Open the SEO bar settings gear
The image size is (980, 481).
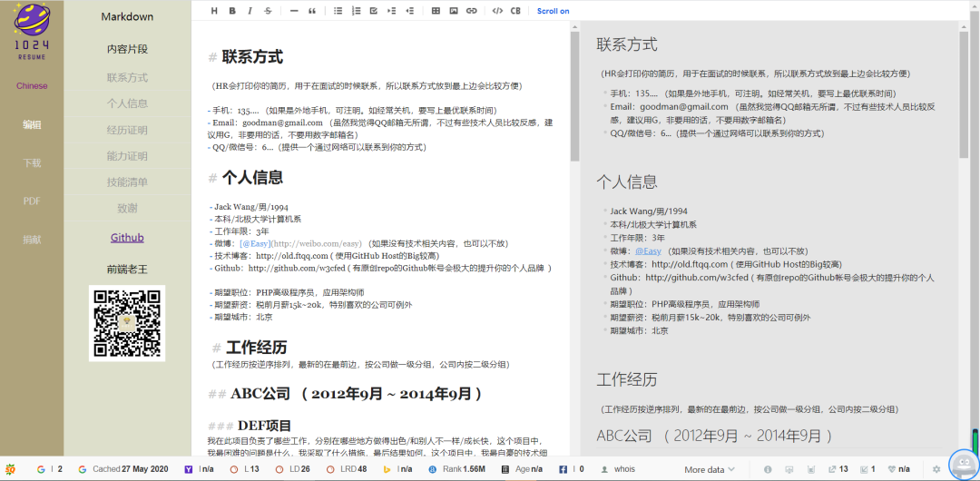pos(936,469)
